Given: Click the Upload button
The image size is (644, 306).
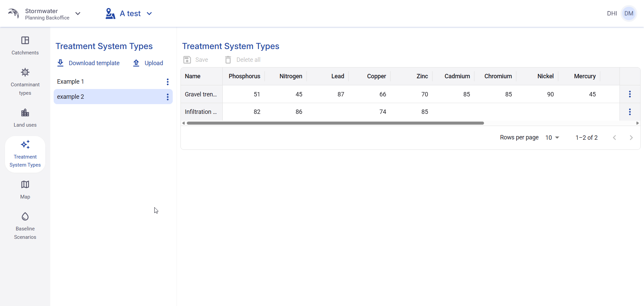Looking at the screenshot, I should [x=148, y=63].
